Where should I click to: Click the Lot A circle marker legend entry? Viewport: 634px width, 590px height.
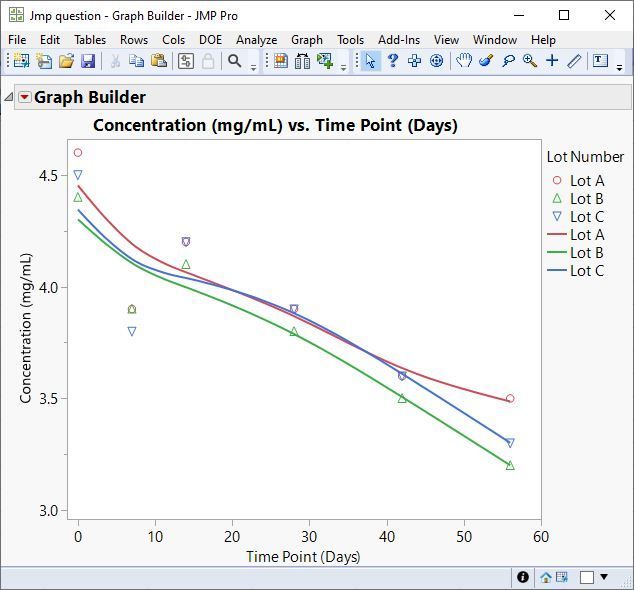(578, 181)
